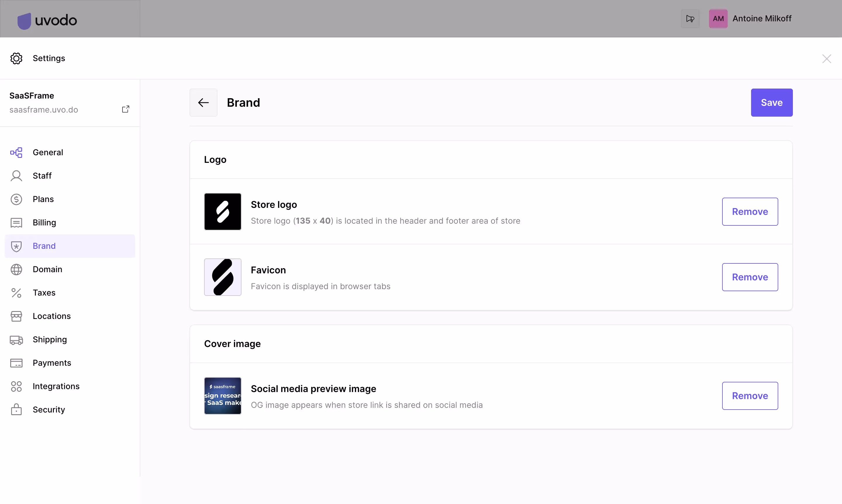Click the Settings gear icon
Image resolution: width=842 pixels, height=504 pixels.
(16, 58)
